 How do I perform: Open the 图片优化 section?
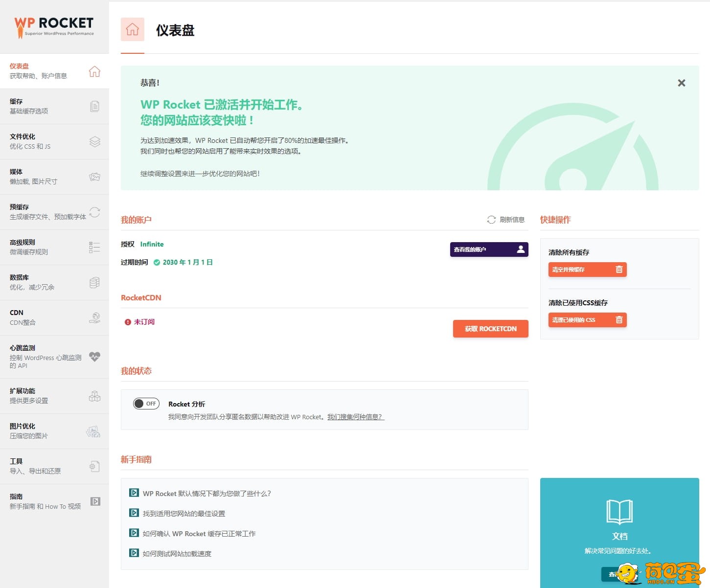point(54,431)
